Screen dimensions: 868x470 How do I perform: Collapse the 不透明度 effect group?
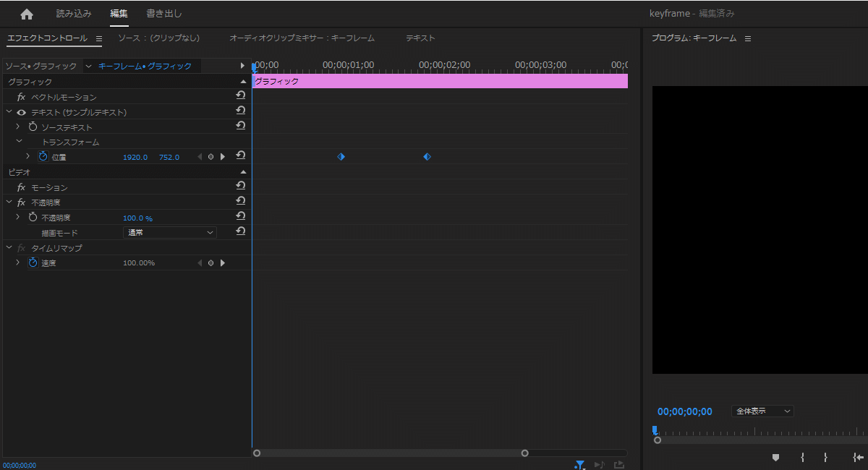[9, 202]
